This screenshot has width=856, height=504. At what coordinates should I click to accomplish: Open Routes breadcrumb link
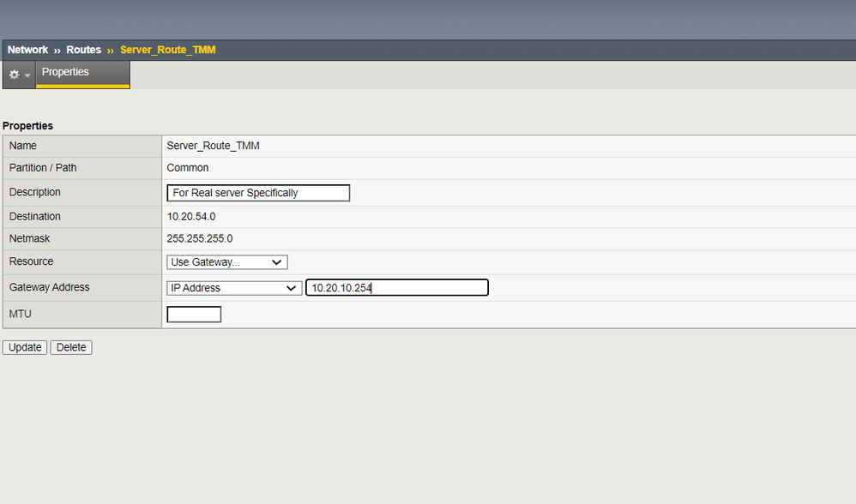point(83,50)
